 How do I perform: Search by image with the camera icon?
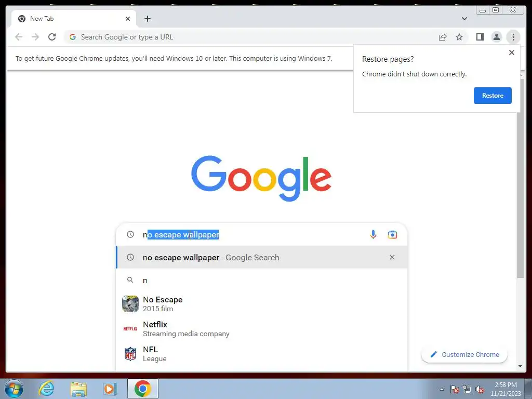[x=392, y=234]
